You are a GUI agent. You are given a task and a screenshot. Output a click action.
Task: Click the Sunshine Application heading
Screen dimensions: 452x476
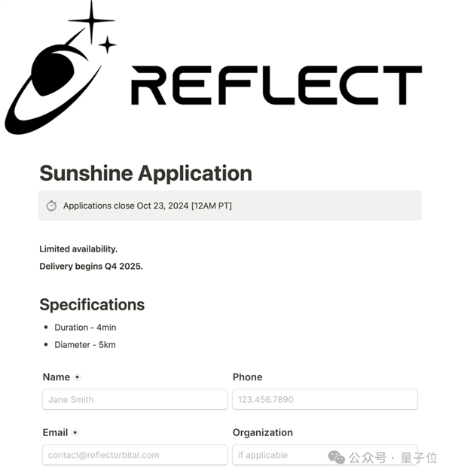pyautogui.click(x=145, y=173)
